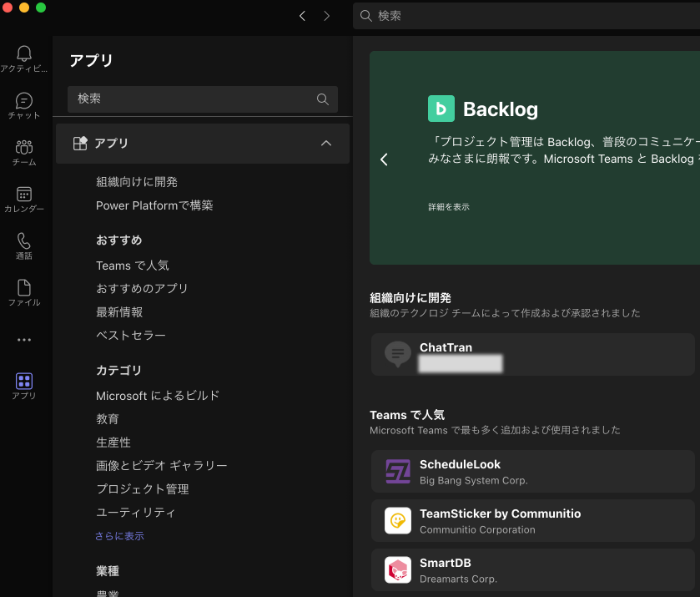The width and height of the screenshot is (700, 597).
Task: Click Big Bang System Corp. text
Action: [x=474, y=480]
